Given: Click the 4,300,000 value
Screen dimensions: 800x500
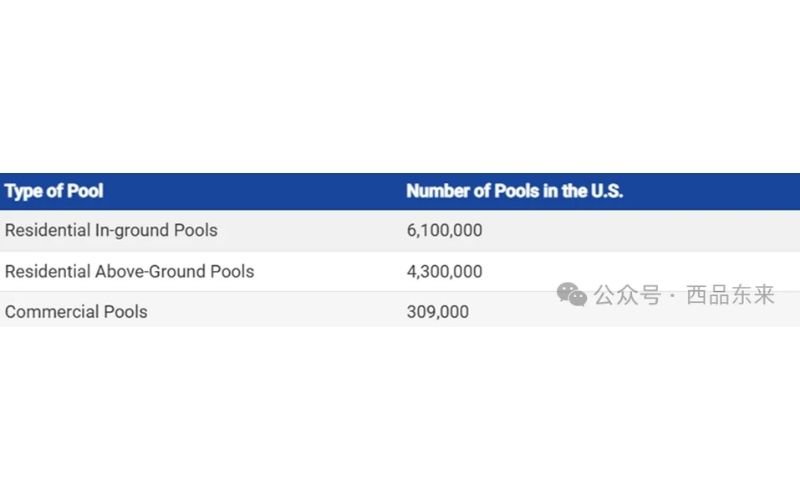Looking at the screenshot, I should (x=444, y=271).
